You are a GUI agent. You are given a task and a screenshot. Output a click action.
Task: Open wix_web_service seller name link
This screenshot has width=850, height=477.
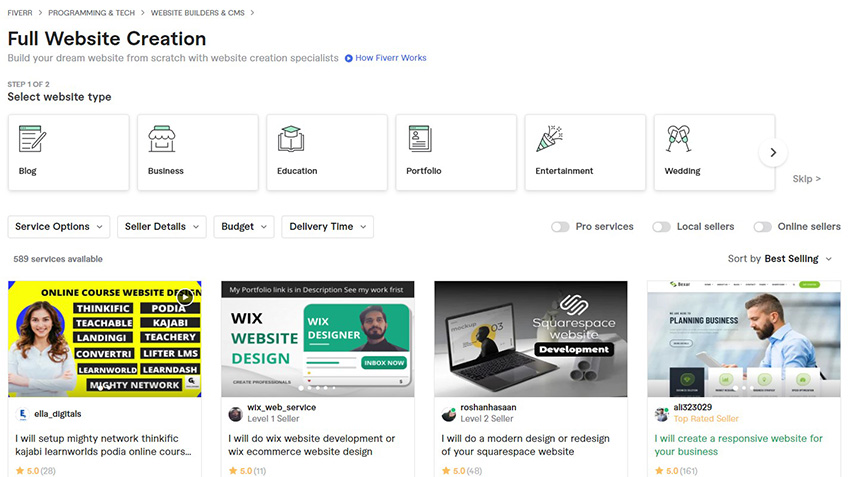point(281,407)
